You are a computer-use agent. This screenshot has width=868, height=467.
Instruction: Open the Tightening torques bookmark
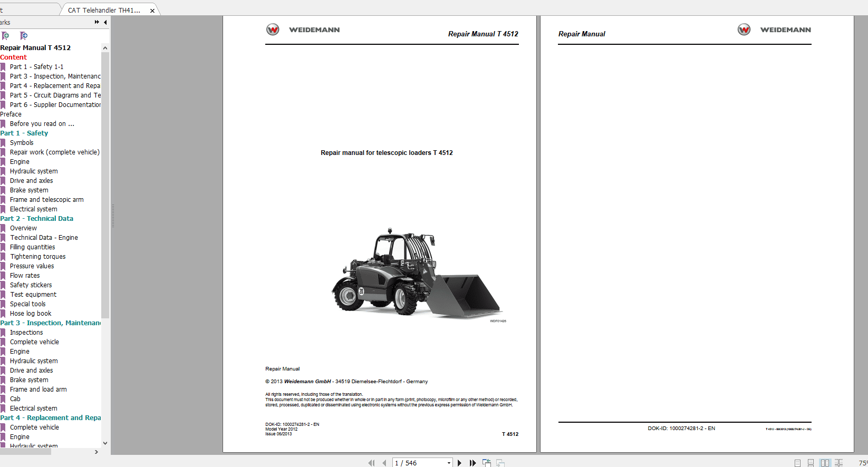coord(38,256)
